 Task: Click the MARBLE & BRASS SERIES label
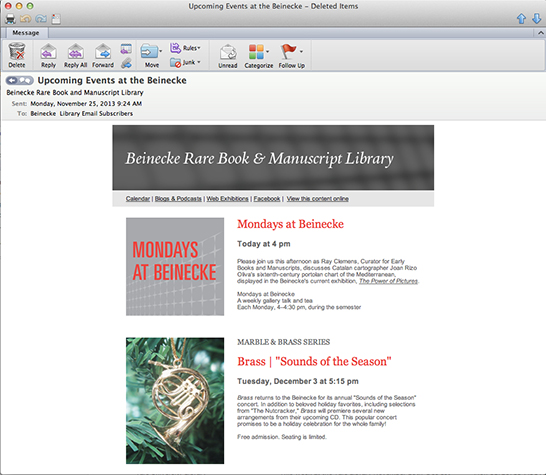[283, 342]
